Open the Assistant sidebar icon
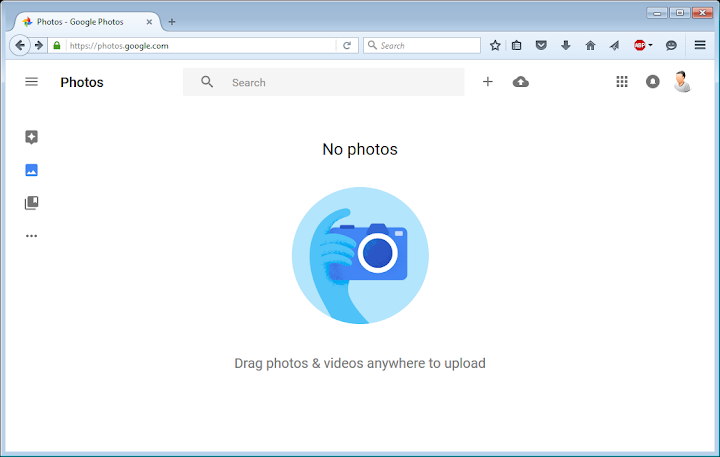Screen dimensions: 720x457 pos(31,137)
